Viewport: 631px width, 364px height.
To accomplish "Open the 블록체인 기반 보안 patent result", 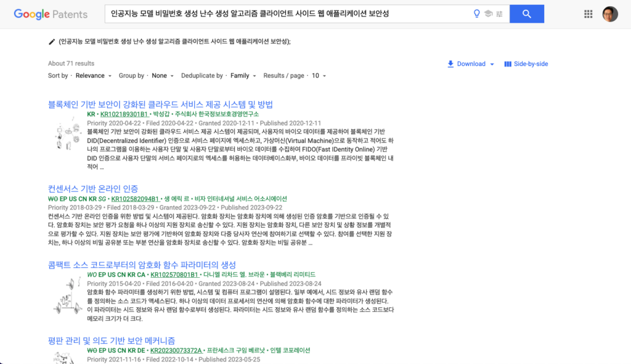I will (x=160, y=105).
